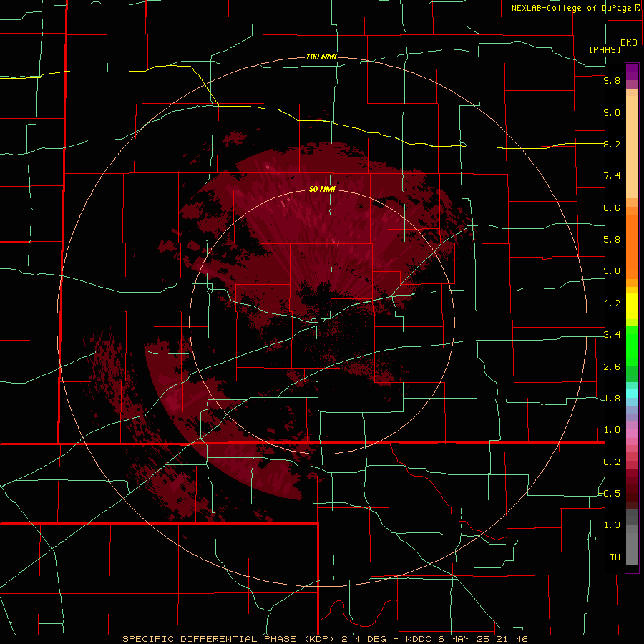Click the 8.2 legend value
This screenshot has height=644, width=644.
tap(612, 144)
